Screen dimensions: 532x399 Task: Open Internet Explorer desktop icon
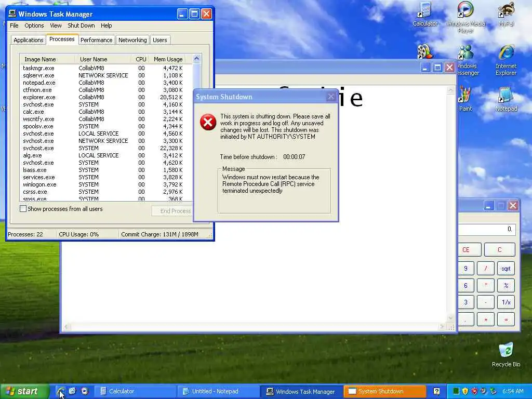click(506, 60)
